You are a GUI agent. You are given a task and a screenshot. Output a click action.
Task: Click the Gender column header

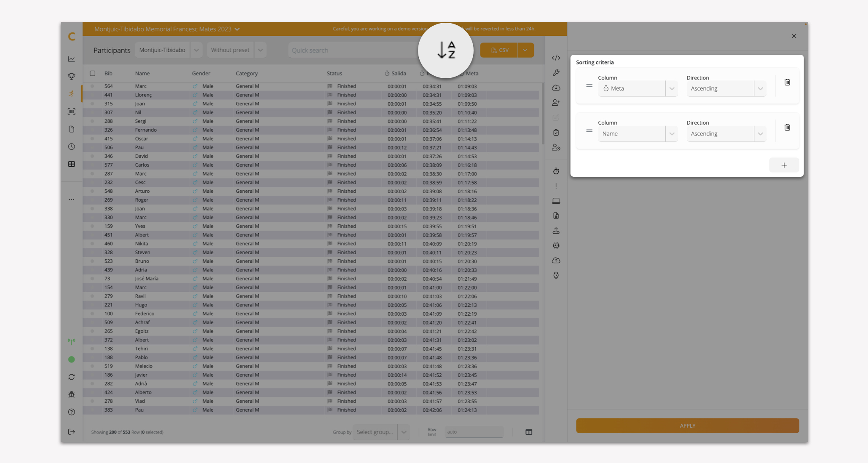click(x=201, y=73)
